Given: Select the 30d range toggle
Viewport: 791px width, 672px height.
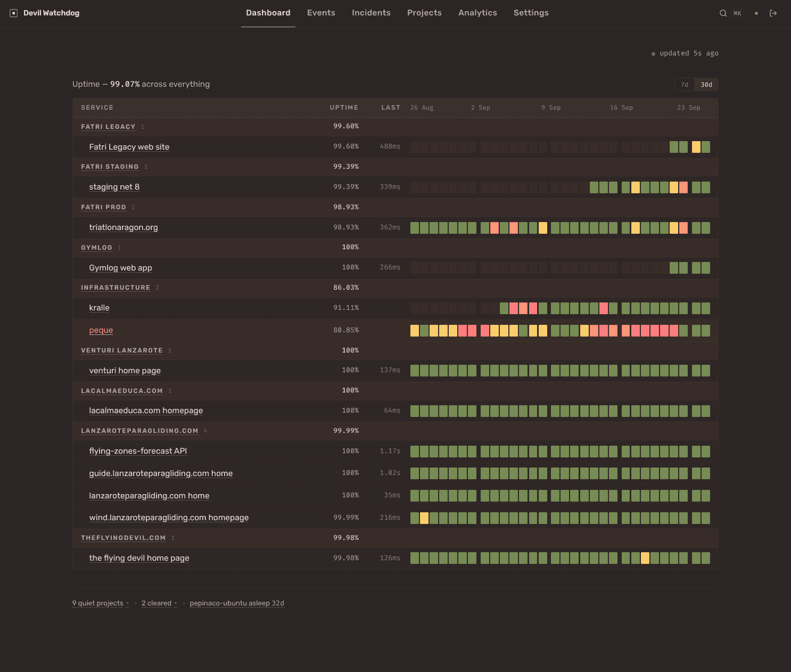Looking at the screenshot, I should (706, 85).
